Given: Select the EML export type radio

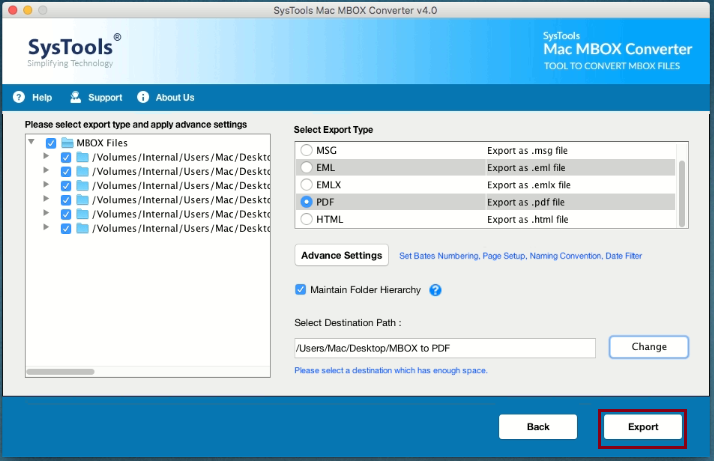Looking at the screenshot, I should point(306,167).
